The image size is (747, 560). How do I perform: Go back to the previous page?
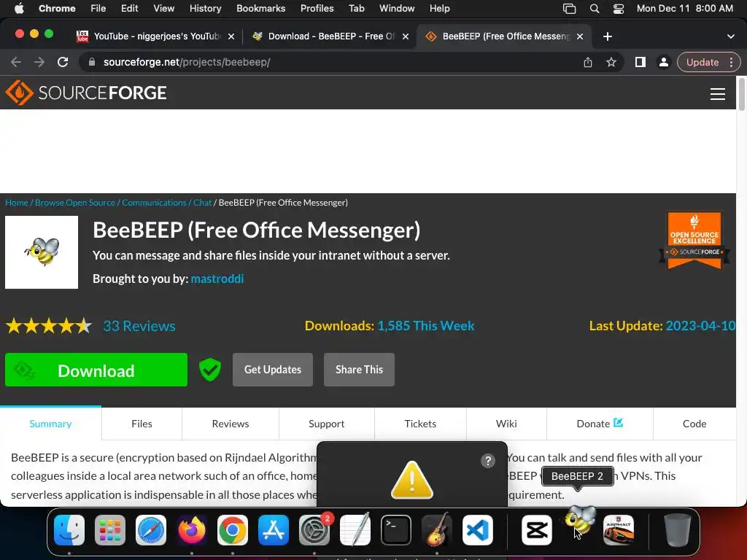tap(16, 62)
